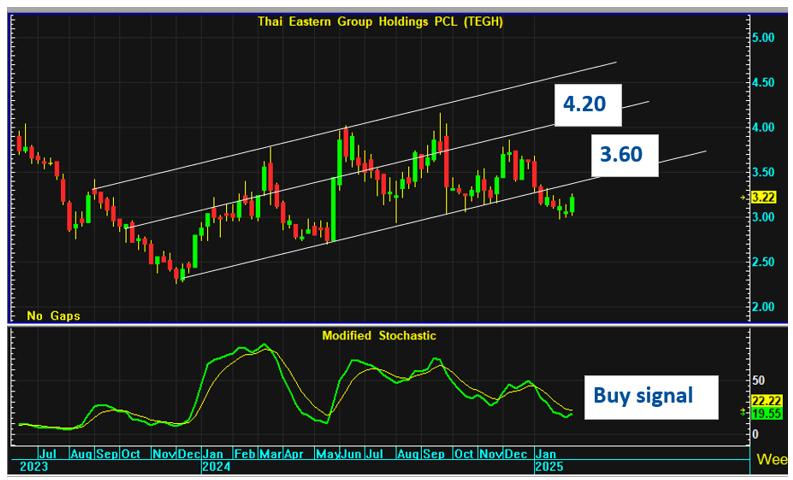Viewport: 793px width, 480px height.
Task: Click the Oct 2024 month label
Action: (464, 454)
